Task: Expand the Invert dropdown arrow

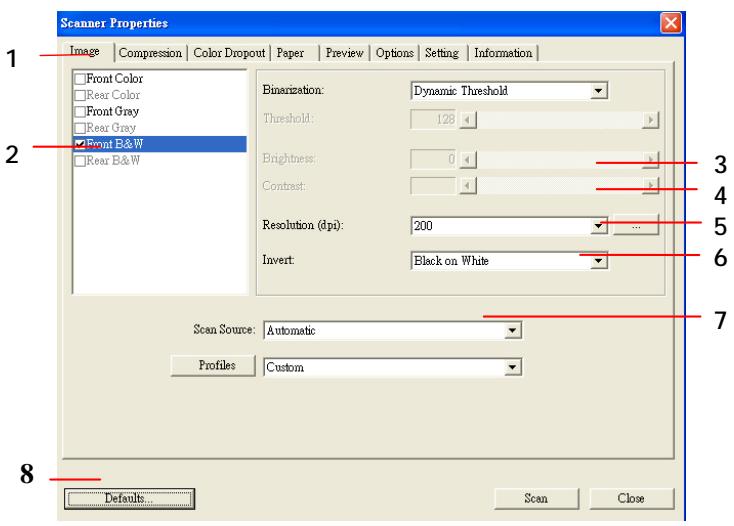Action: (x=598, y=261)
